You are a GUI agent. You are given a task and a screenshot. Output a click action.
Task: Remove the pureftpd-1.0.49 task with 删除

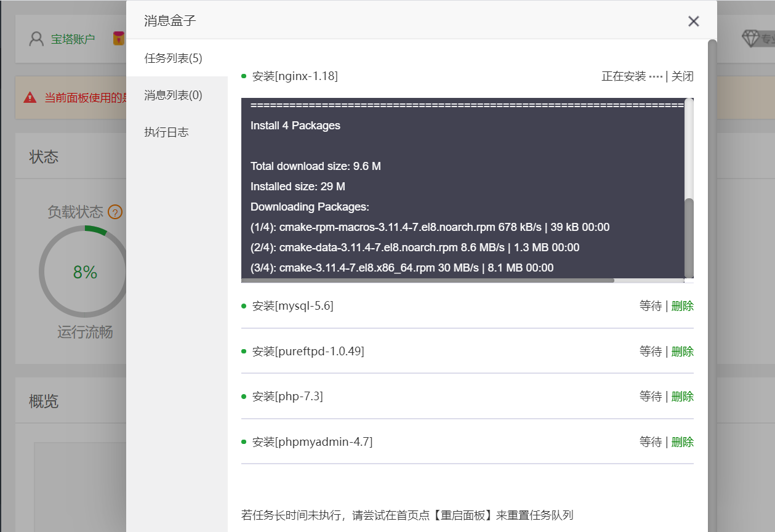click(x=682, y=351)
